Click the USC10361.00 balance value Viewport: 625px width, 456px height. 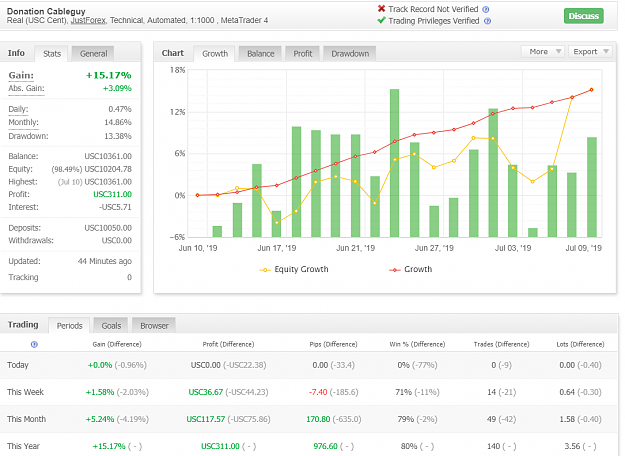108,156
